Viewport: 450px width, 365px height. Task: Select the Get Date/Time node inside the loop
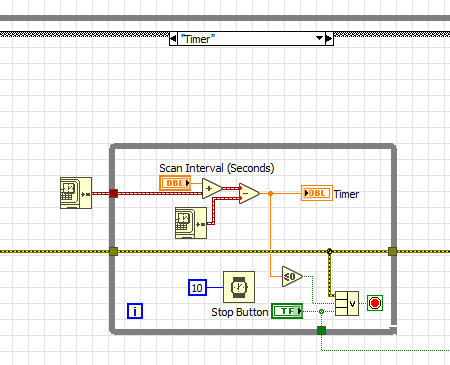(191, 223)
